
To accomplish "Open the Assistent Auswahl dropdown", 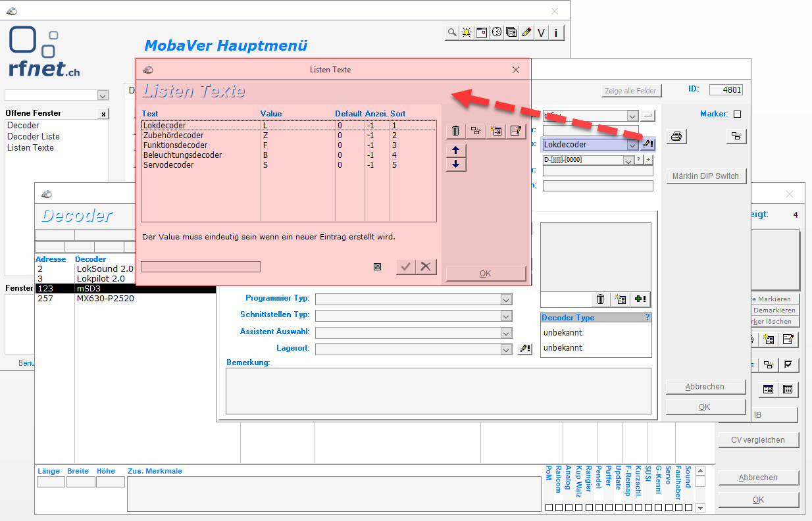I will pyautogui.click(x=506, y=332).
